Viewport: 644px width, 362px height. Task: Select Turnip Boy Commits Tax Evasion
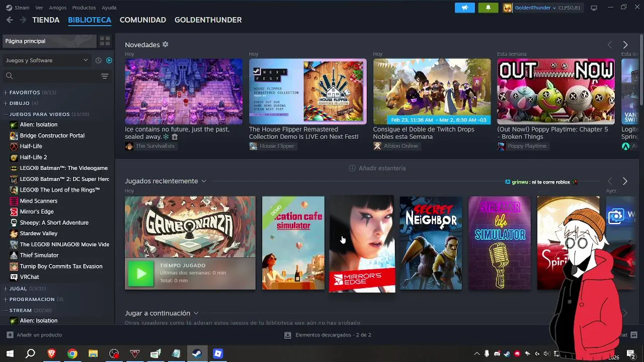point(61,266)
